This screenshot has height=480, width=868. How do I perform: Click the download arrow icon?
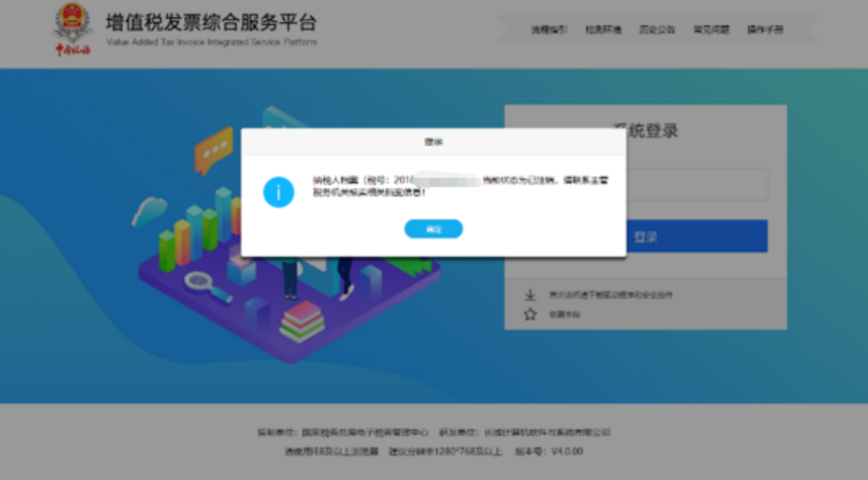pyautogui.click(x=530, y=295)
